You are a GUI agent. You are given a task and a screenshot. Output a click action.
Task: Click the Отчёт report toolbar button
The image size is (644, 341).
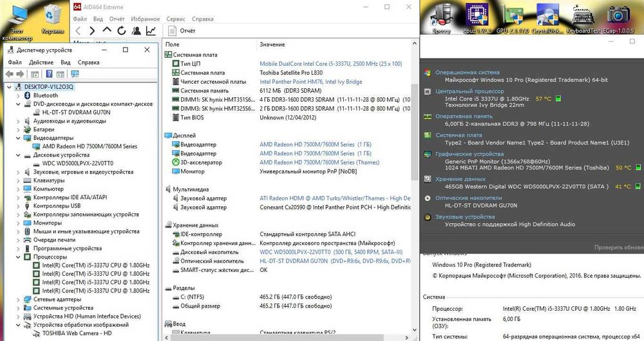(182, 30)
